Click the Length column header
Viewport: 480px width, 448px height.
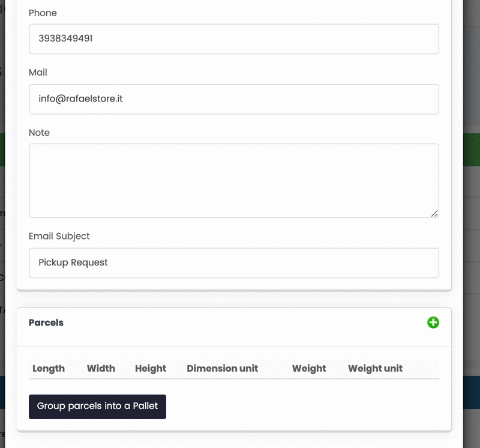point(49,368)
